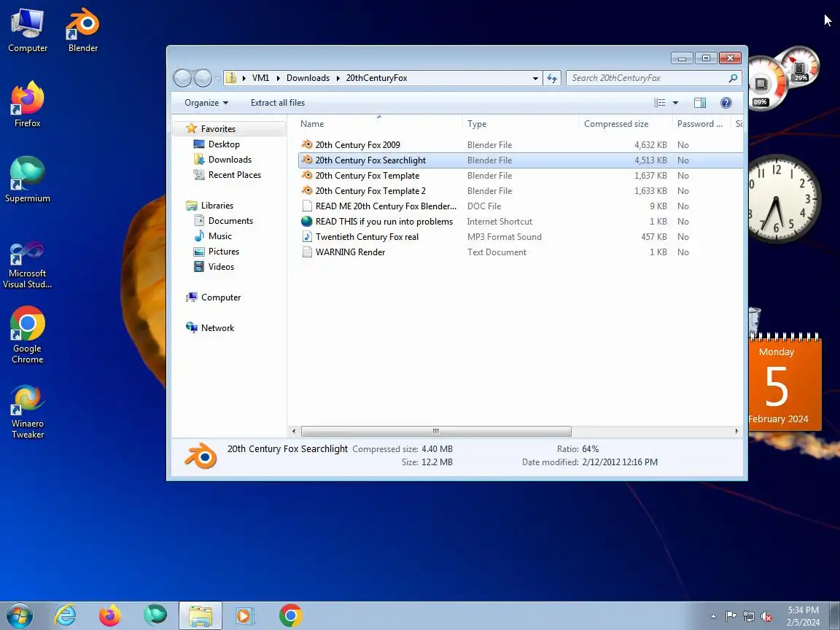Click the text document icon of WARNING Render
This screenshot has width=840, height=630.
307,252
